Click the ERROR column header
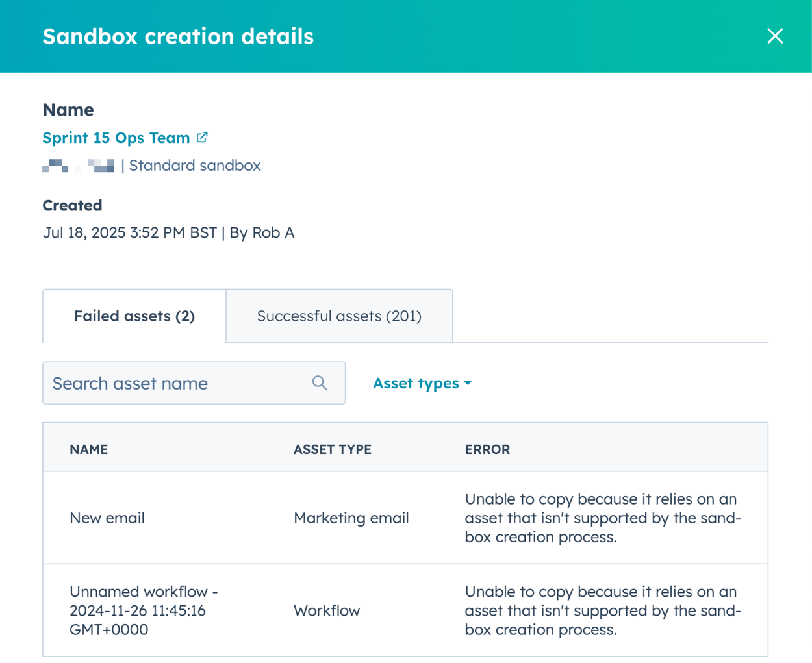Image resolution: width=812 pixels, height=663 pixels. click(487, 449)
